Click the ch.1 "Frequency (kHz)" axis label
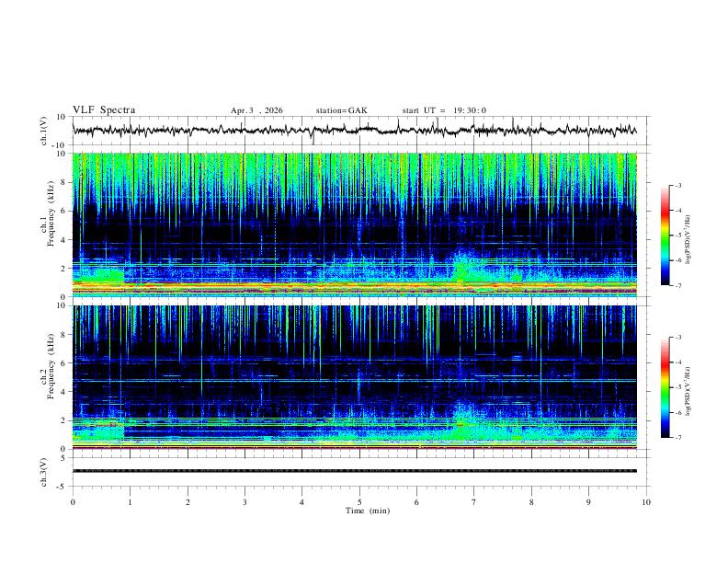The image size is (728, 563). point(51,213)
